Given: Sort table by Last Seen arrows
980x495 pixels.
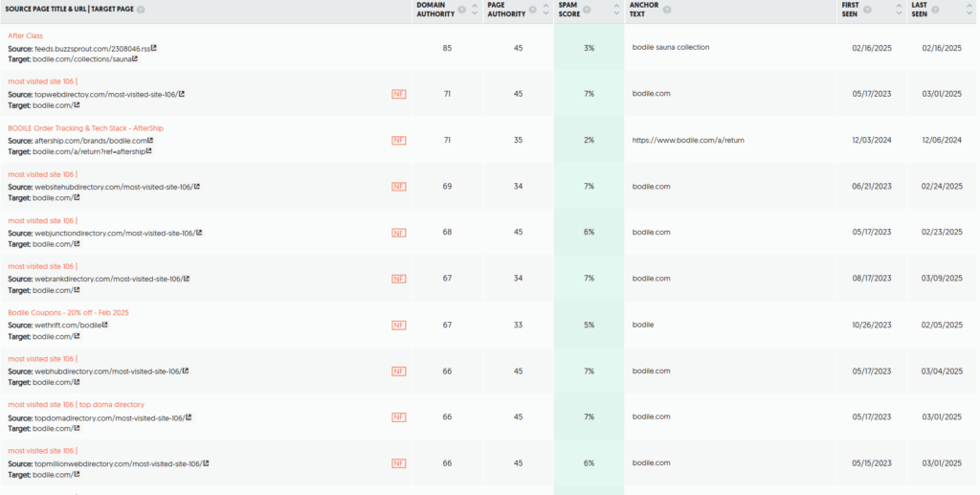Looking at the screenshot, I should pos(970,10).
